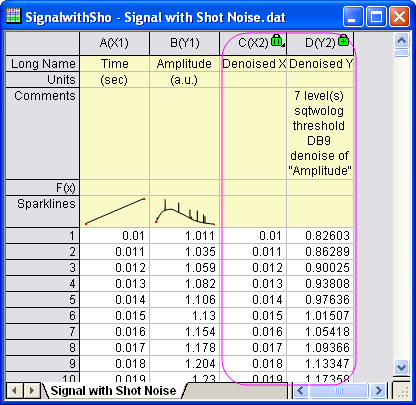
Task: Switch to Signal with Shot Noise sheet tab
Action: pos(113,390)
